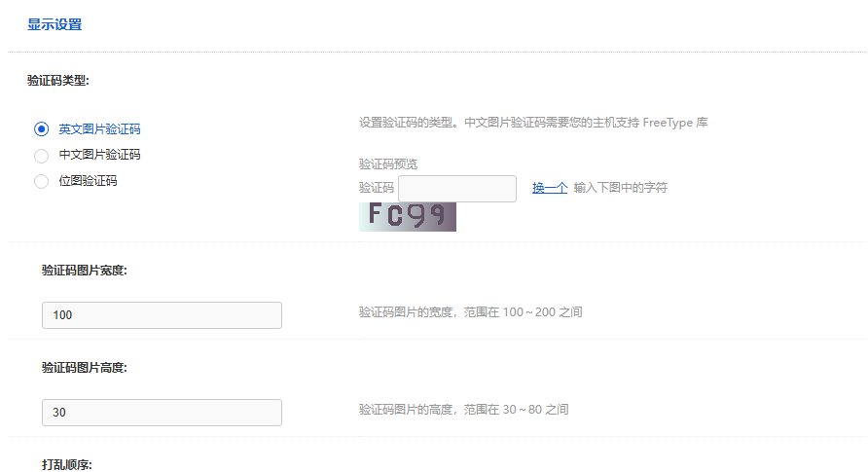Click the 打乱顺序 label

pyautogui.click(x=67, y=465)
